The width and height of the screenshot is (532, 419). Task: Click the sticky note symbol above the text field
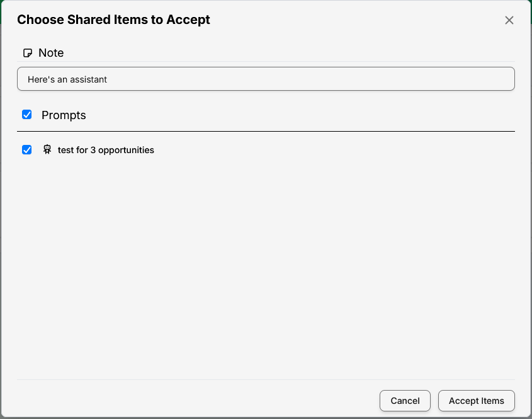26,53
